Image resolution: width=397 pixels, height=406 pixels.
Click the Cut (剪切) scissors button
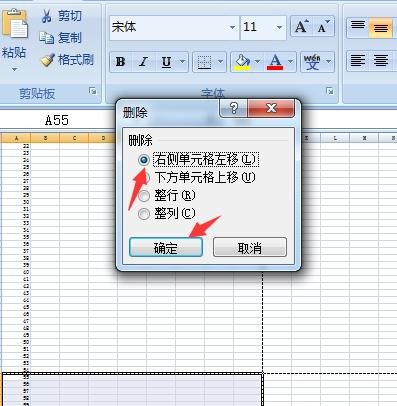click(x=61, y=16)
